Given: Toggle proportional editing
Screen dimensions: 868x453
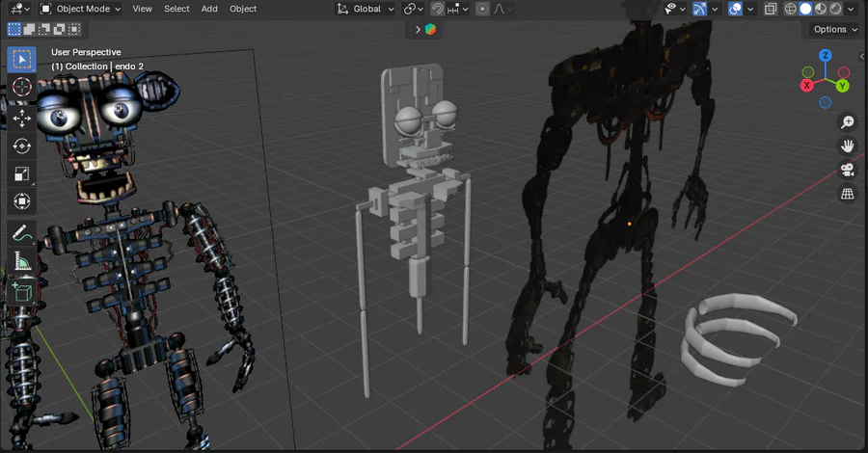Looking at the screenshot, I should 483,9.
